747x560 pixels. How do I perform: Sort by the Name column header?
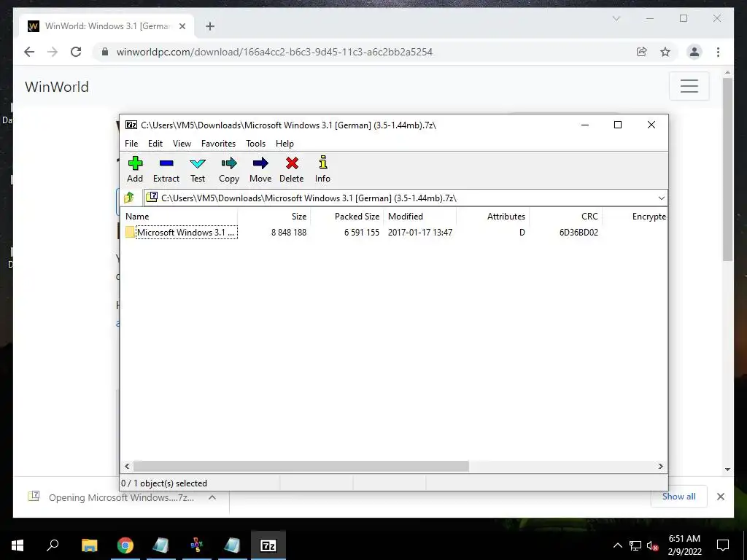[x=179, y=216]
